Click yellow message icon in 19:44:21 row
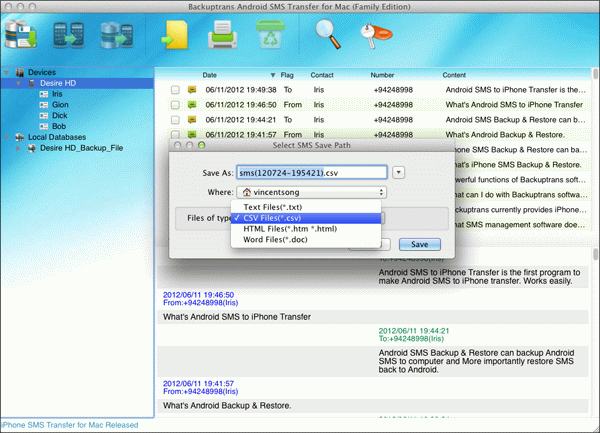The height and width of the screenshot is (433, 600). pos(192,120)
